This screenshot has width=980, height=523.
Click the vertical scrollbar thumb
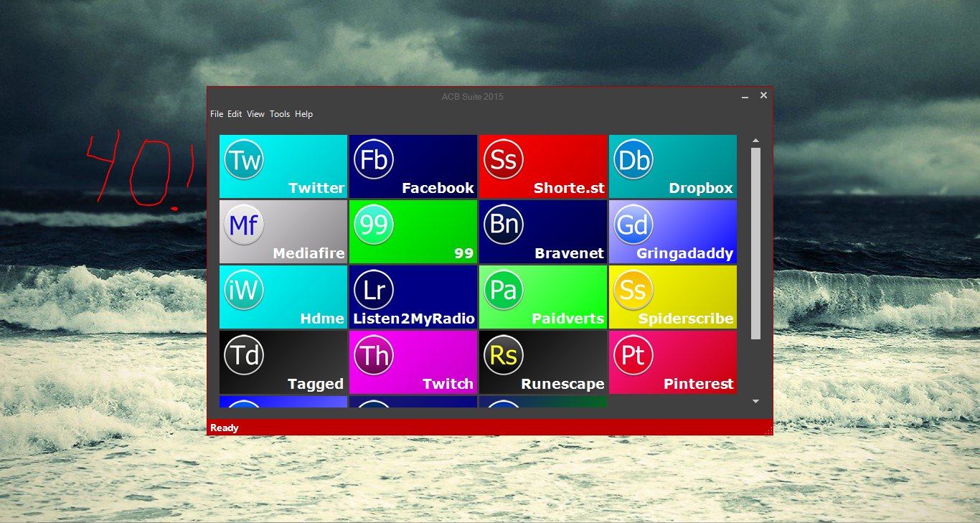pos(755,244)
